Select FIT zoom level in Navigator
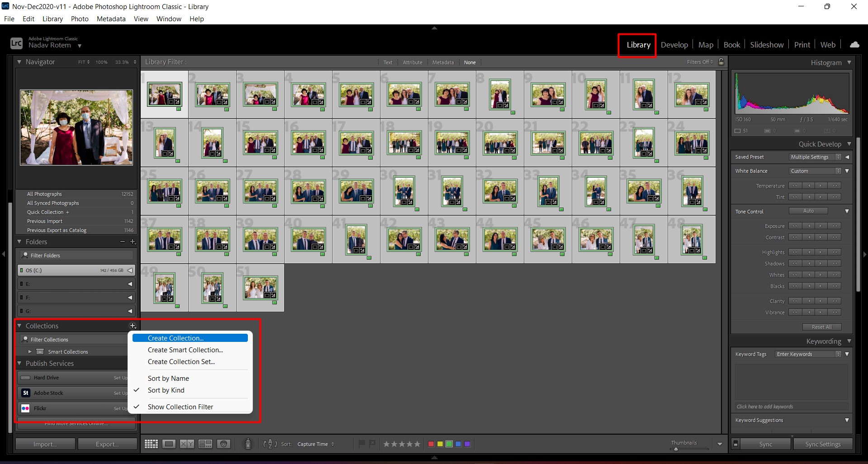Screen dimensions: 868x464 point(82,62)
